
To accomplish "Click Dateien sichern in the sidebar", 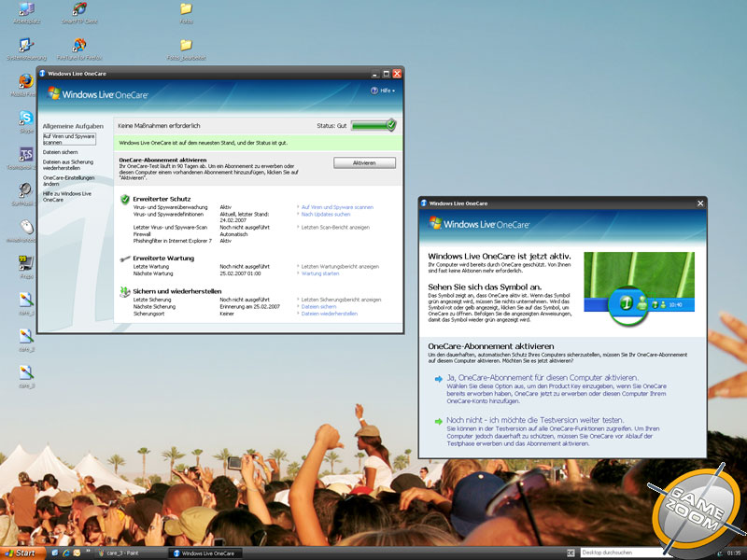I will pyautogui.click(x=61, y=152).
